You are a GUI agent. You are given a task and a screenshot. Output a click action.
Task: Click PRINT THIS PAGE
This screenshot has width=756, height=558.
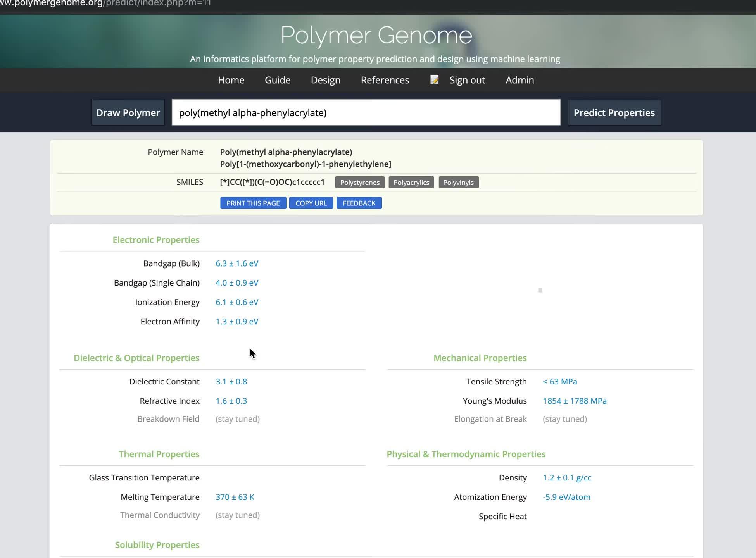tap(253, 203)
